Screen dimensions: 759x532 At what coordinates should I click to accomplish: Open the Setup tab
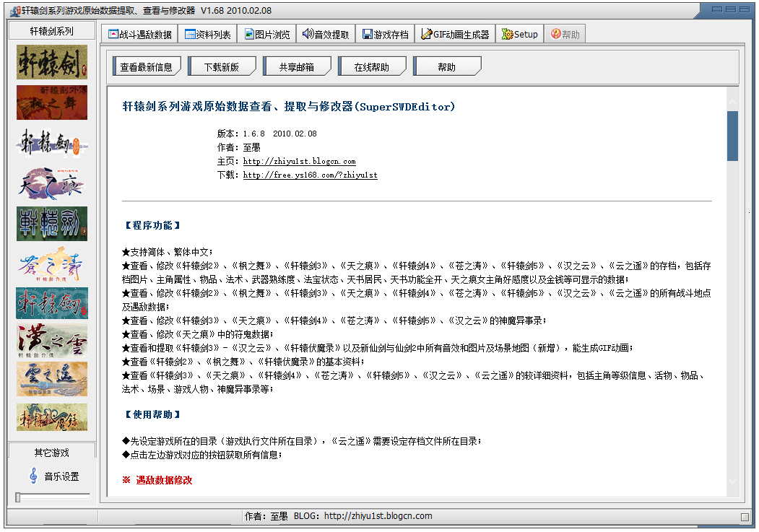(x=520, y=35)
